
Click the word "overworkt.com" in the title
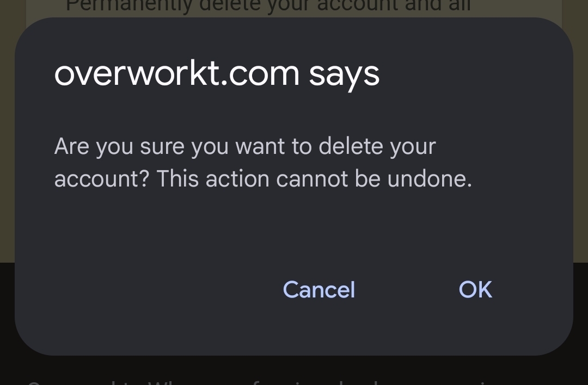[x=177, y=73]
